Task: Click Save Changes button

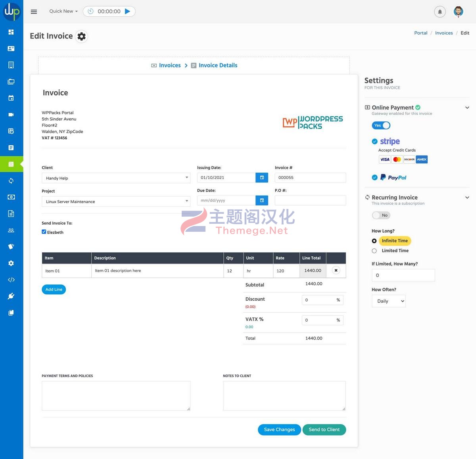Action: 280,430
